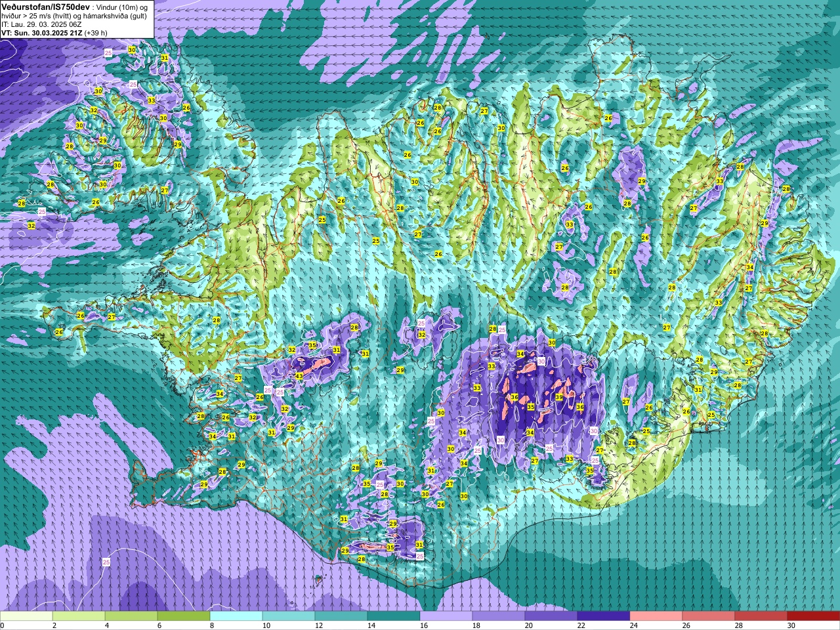The height and width of the screenshot is (630, 840).
Task: Pick the 22–24 m/s dark indigo legend swatch
Action: (x=604, y=616)
